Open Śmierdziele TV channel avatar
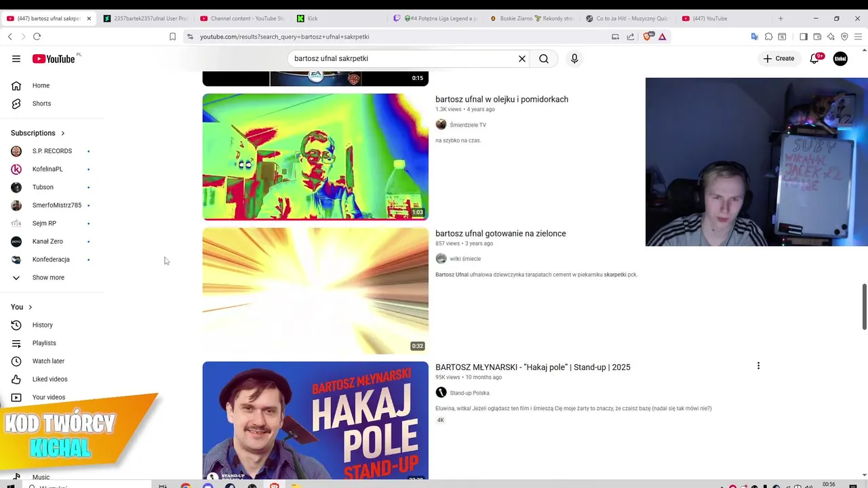This screenshot has width=868, height=488. coord(441,125)
